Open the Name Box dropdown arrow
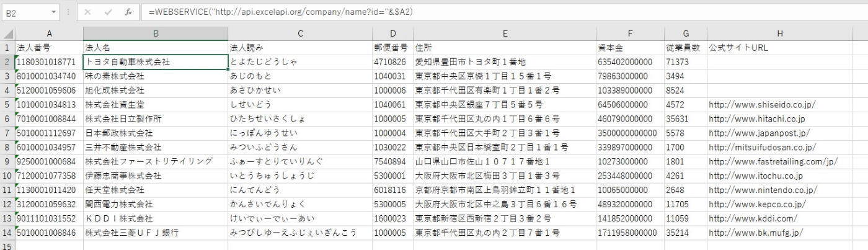Image resolution: width=868 pixels, height=250 pixels. (x=54, y=12)
